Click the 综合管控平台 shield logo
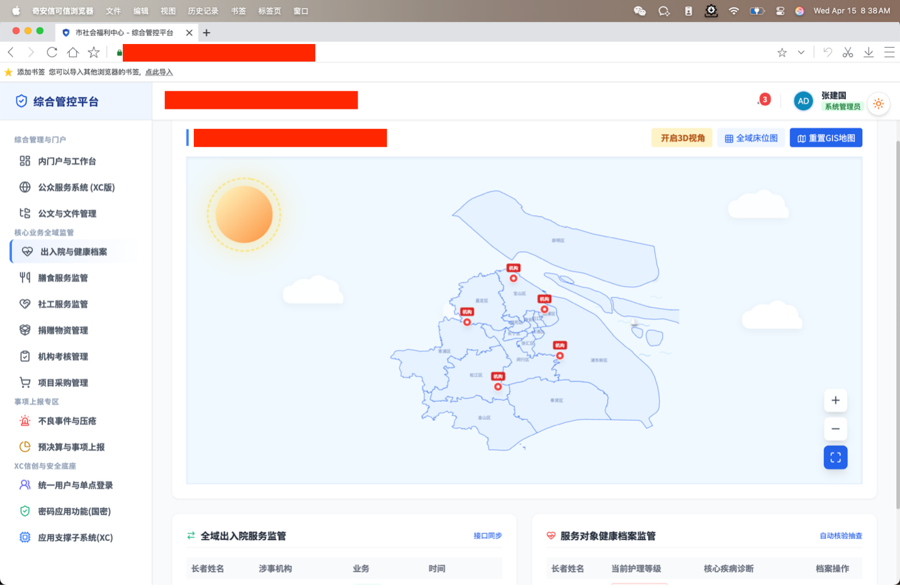900x588 pixels. 21,101
